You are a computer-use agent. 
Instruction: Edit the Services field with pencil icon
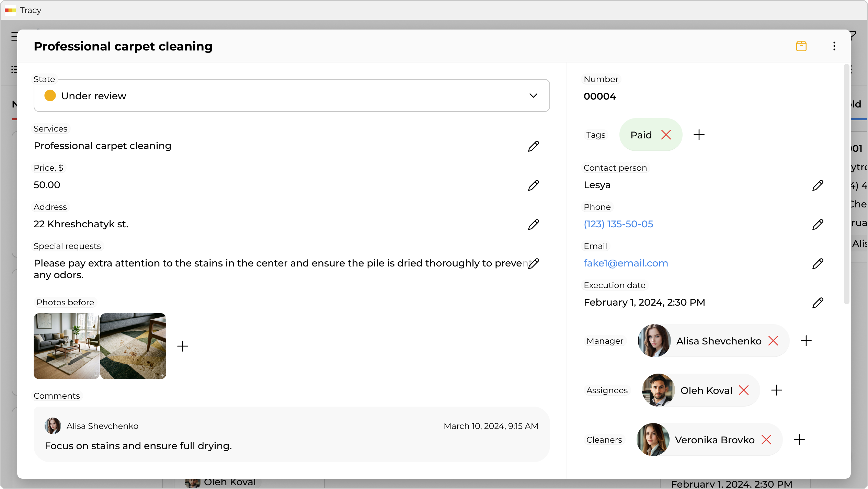click(533, 146)
